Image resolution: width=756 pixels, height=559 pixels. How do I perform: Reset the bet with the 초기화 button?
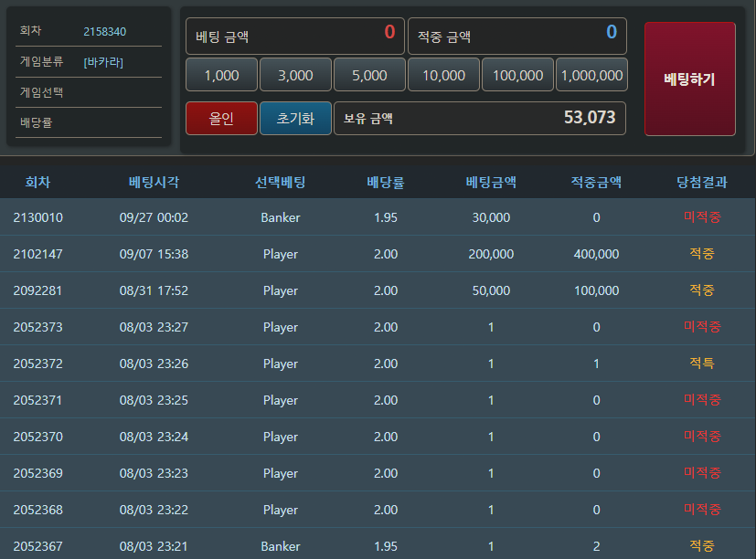click(295, 118)
